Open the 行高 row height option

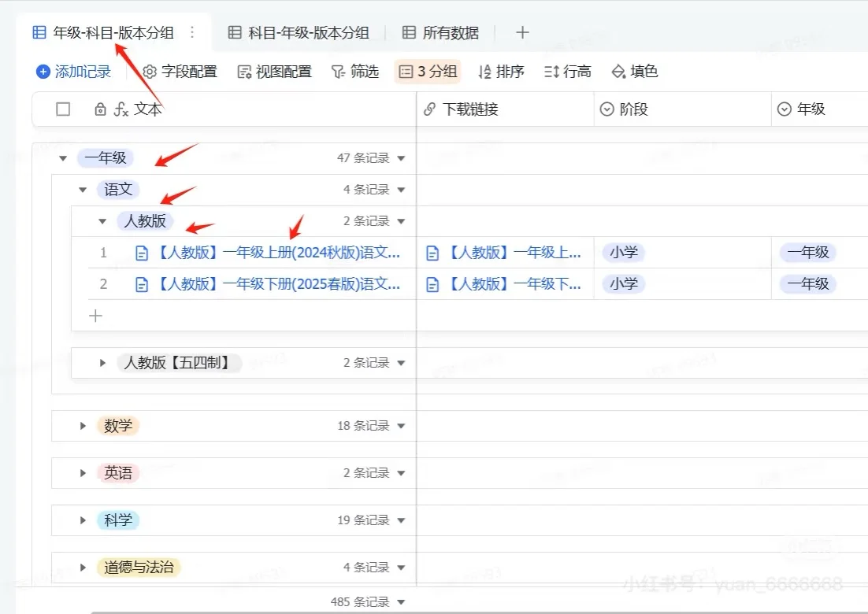pyautogui.click(x=568, y=72)
